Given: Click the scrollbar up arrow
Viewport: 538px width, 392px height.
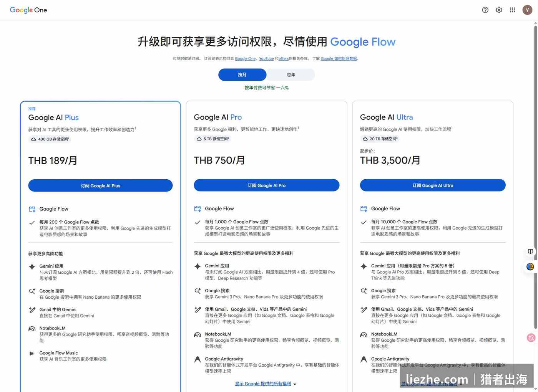Looking at the screenshot, I should pos(535,23).
